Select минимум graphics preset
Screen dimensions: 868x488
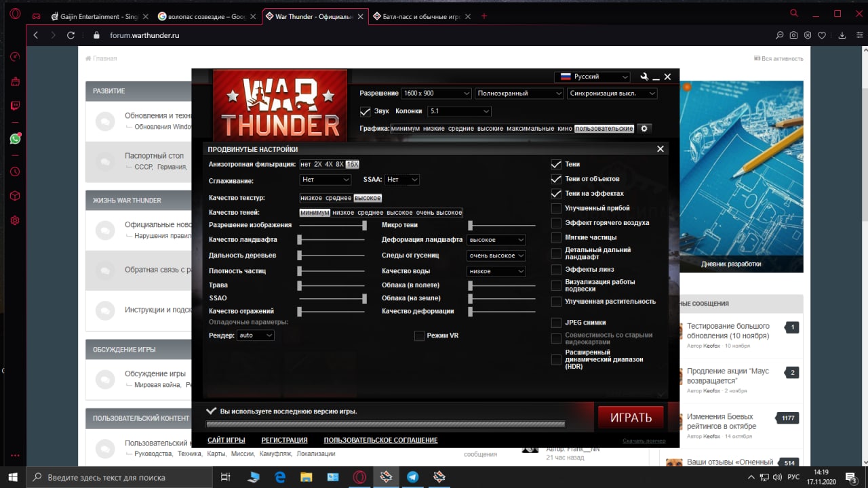(x=406, y=128)
